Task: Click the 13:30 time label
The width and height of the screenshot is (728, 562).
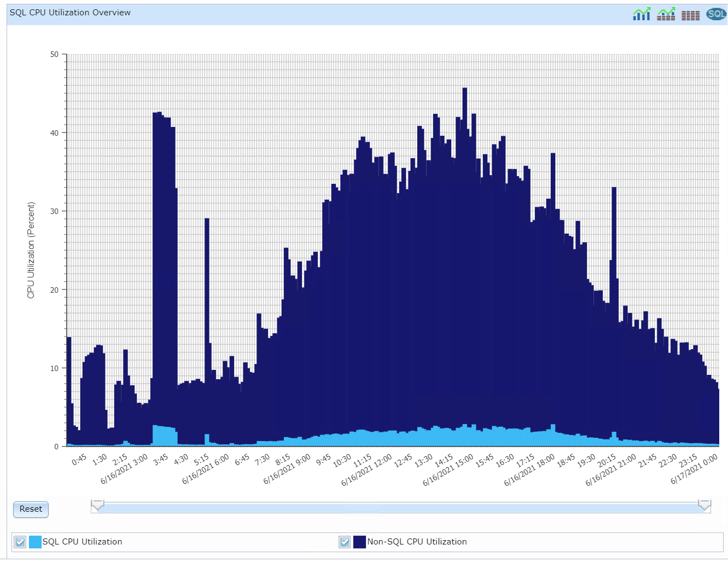Action: tap(423, 461)
